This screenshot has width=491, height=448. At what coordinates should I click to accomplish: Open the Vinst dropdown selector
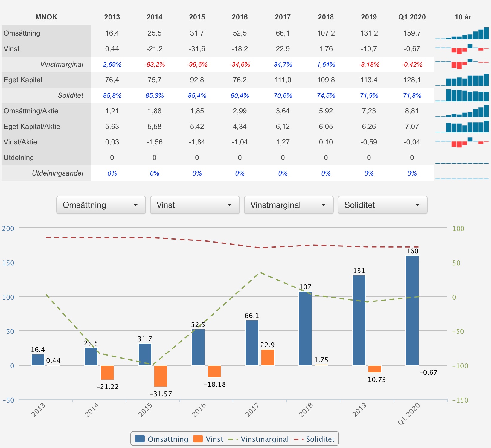tap(195, 205)
